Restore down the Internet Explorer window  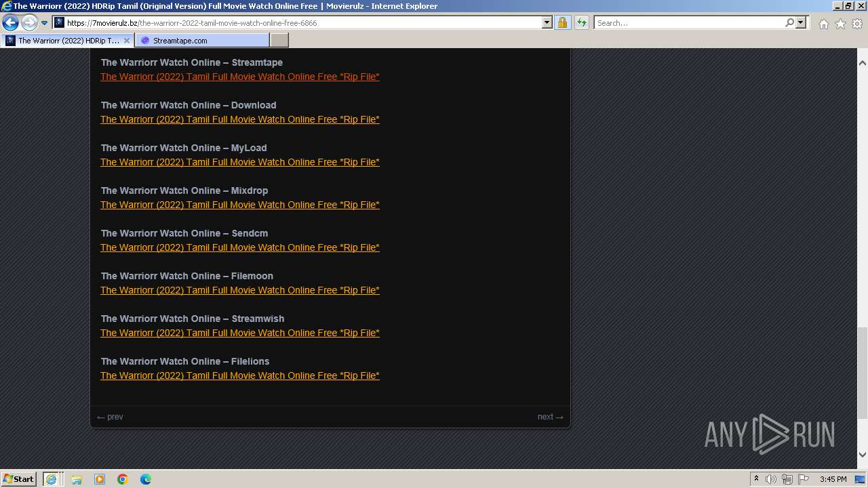[848, 6]
